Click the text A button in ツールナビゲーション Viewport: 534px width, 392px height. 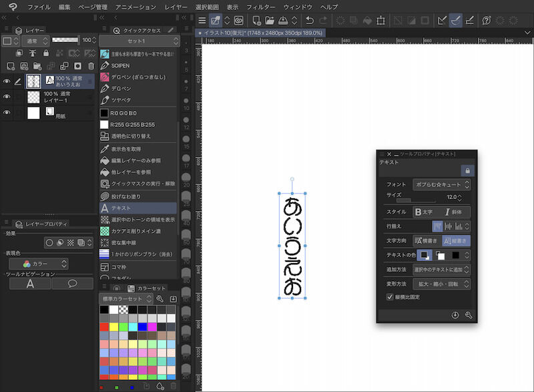[x=30, y=283]
